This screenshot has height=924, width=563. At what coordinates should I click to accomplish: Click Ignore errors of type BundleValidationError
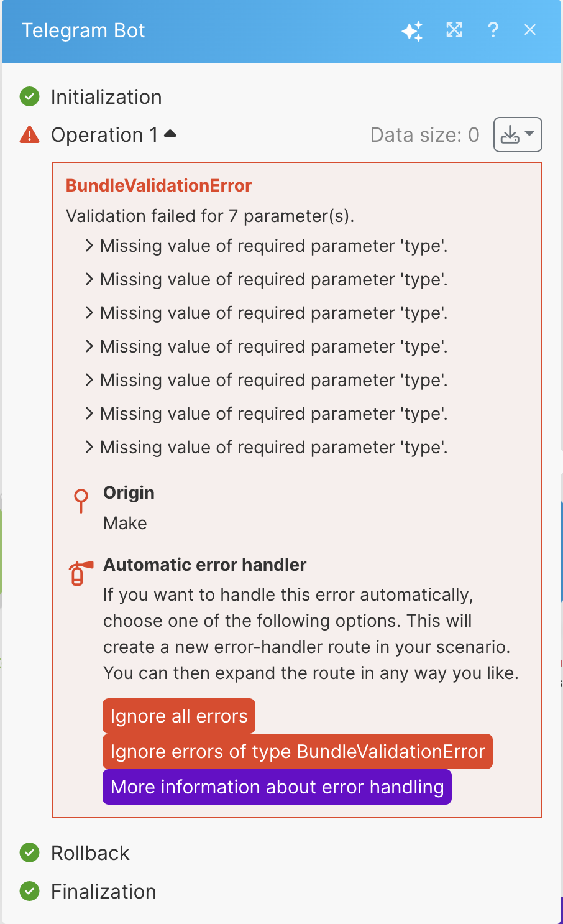click(297, 752)
